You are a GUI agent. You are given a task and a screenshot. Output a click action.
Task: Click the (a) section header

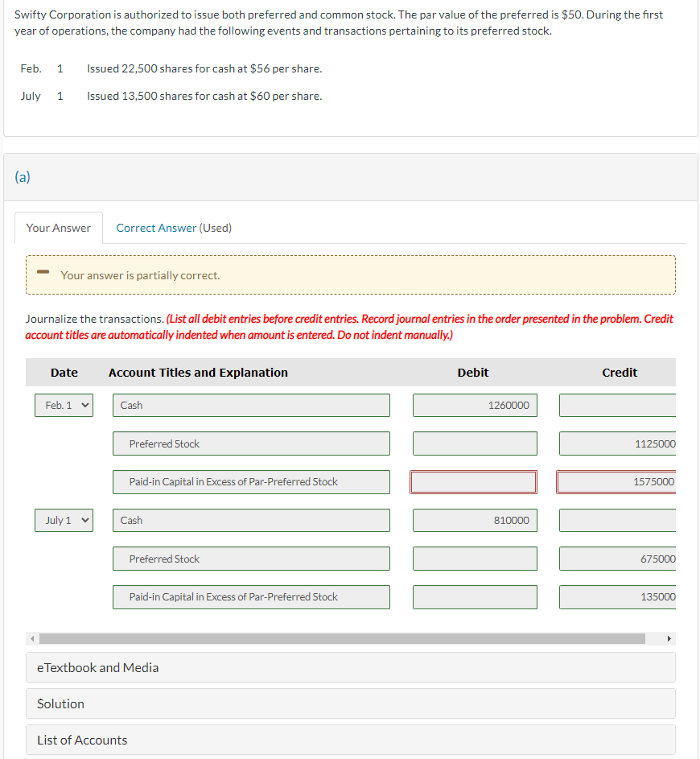coord(22,176)
